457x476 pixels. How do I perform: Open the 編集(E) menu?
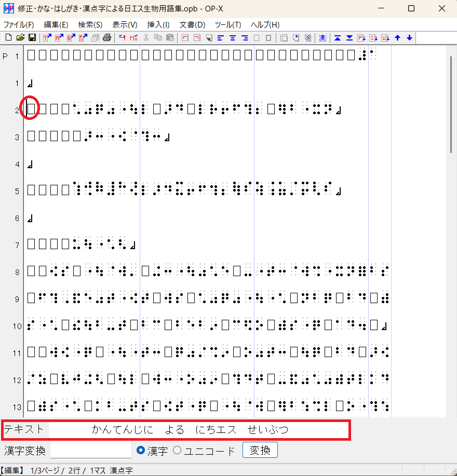(56, 25)
